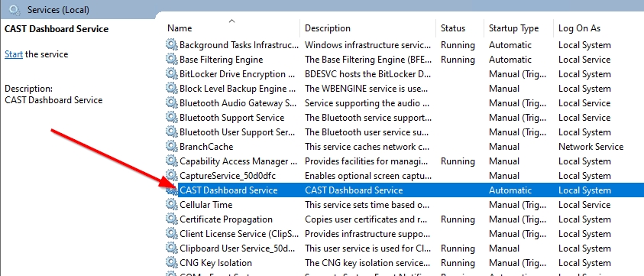Image resolution: width=644 pixels, height=276 pixels.
Task: Select the Client License Service (ClipSVC) row
Action: [404, 234]
